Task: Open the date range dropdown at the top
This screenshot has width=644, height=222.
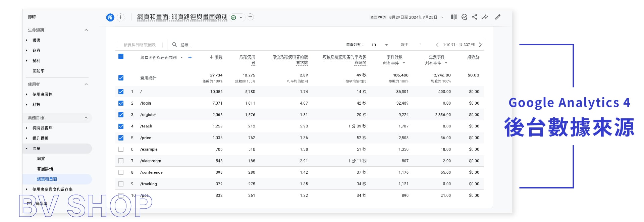Action: (442, 17)
